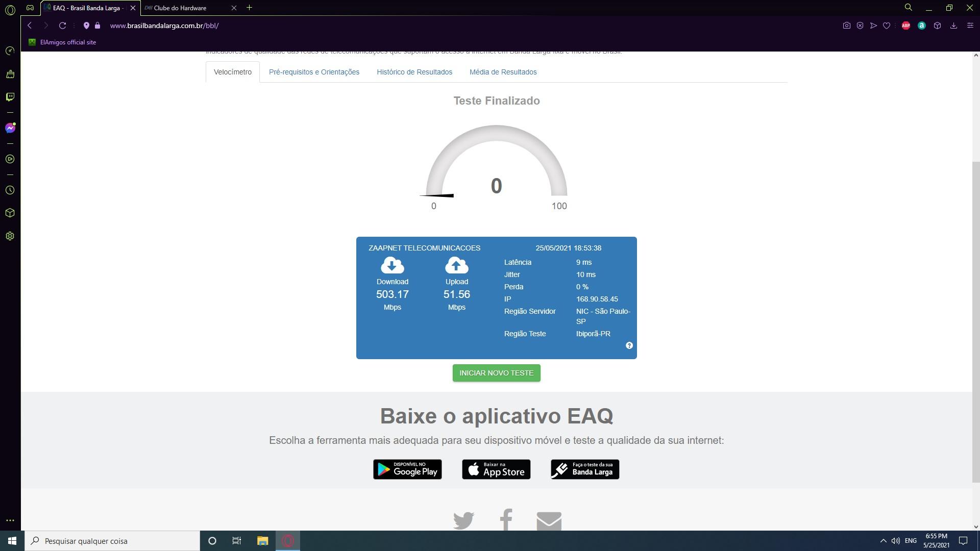Open Messenger sidebar panel

pyautogui.click(x=10, y=128)
